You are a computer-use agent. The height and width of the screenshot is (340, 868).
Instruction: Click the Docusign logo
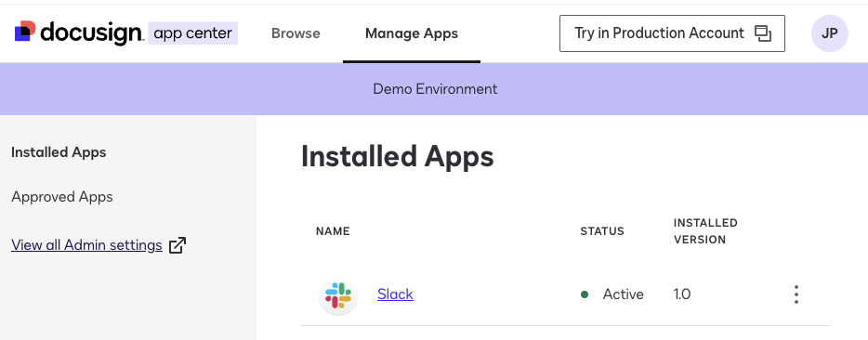(x=79, y=33)
